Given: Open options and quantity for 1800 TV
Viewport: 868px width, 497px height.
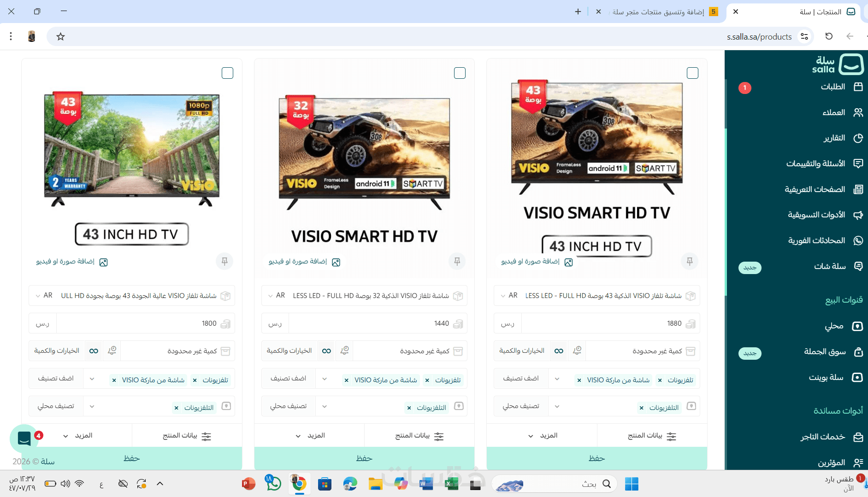Looking at the screenshot, I should pos(57,351).
